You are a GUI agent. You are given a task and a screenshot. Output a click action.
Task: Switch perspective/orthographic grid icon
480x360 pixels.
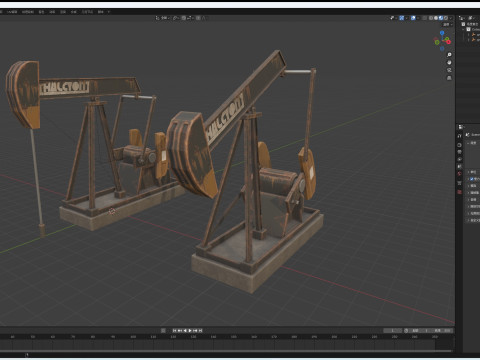(449, 78)
